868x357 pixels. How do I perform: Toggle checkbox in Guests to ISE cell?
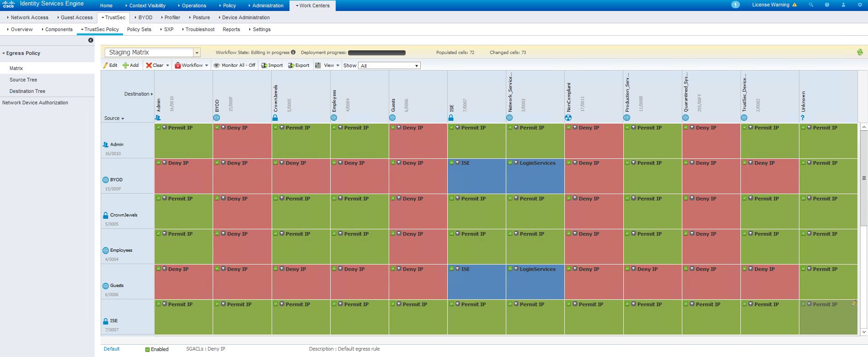(x=451, y=269)
